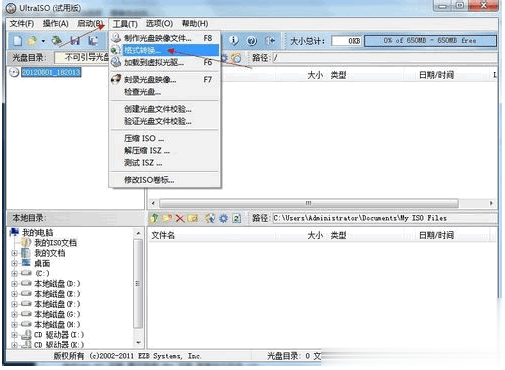The width and height of the screenshot is (505, 370).
Task: Click the local Rename folder icon
Action: (193, 218)
